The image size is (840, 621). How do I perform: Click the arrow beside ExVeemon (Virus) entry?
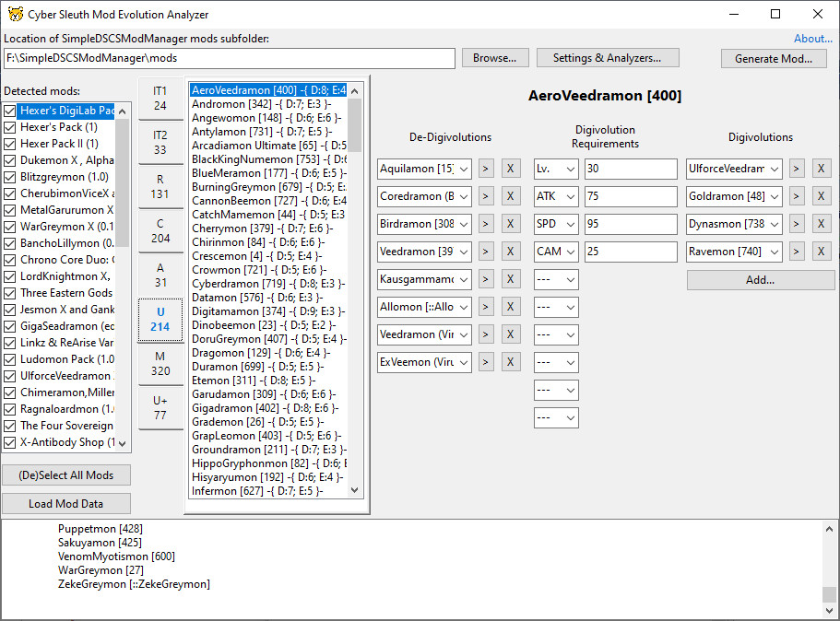pyautogui.click(x=486, y=362)
